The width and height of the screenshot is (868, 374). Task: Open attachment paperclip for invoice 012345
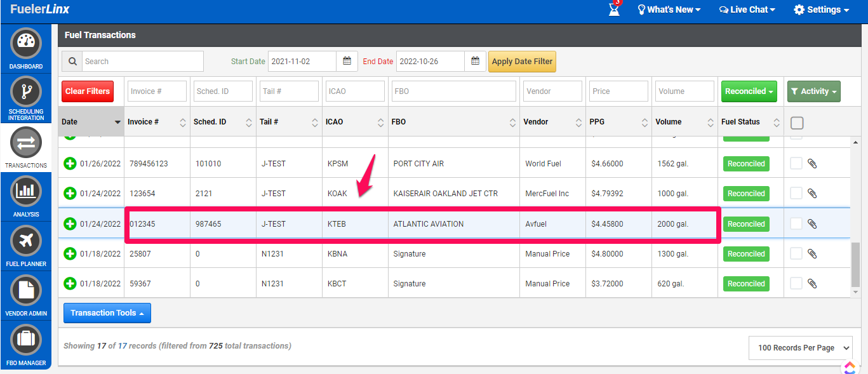tap(812, 224)
